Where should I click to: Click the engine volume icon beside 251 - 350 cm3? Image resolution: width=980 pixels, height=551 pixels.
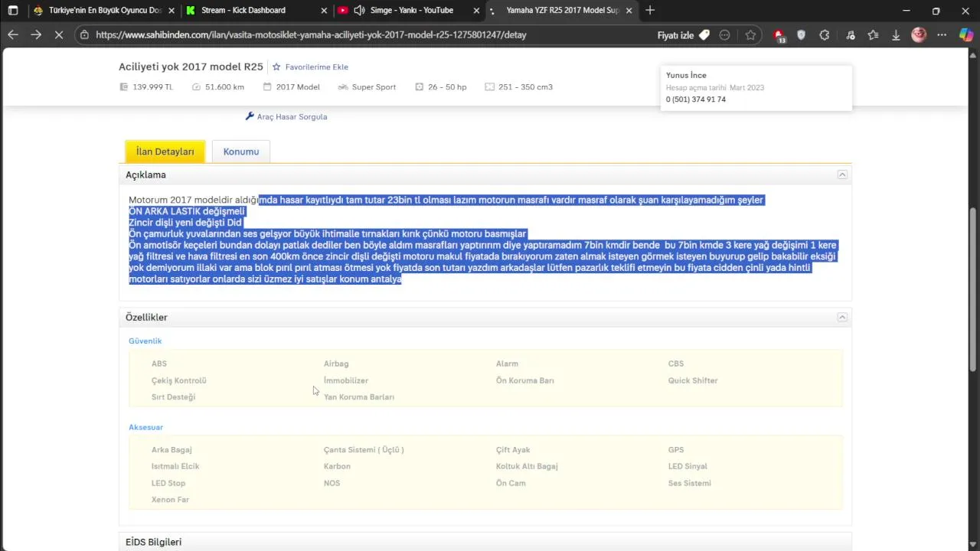coord(489,87)
